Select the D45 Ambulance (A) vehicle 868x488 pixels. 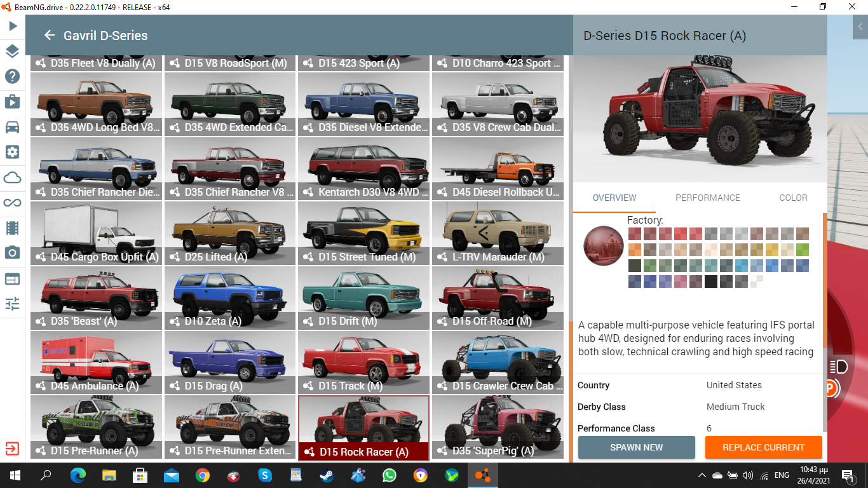tap(97, 362)
